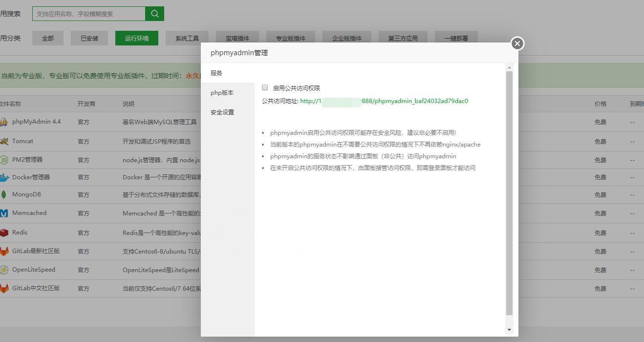This screenshot has width=644, height=342.
Task: Open the 服务 tab in dialog
Action: pyautogui.click(x=228, y=73)
